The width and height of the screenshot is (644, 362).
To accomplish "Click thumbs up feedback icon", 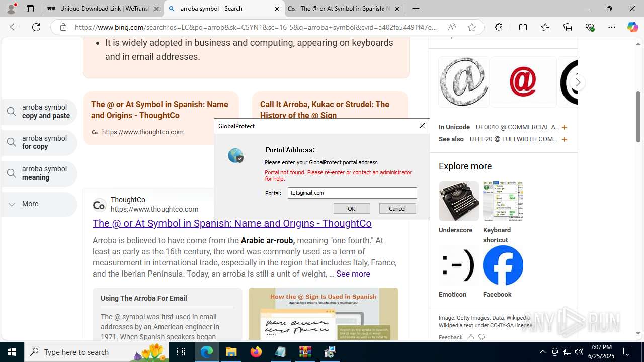I will 470,337.
